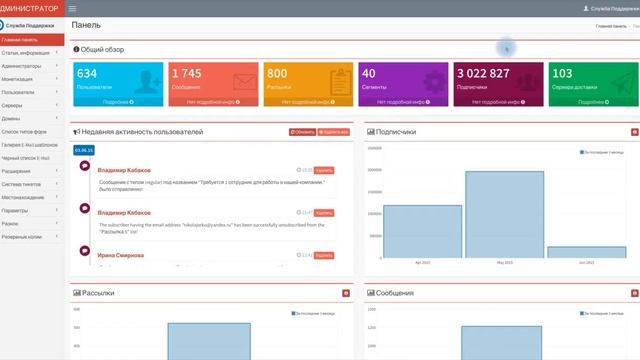Click the Служба Поддержки name in the sidebar
This screenshot has width=640, height=360.
pyautogui.click(x=30, y=26)
